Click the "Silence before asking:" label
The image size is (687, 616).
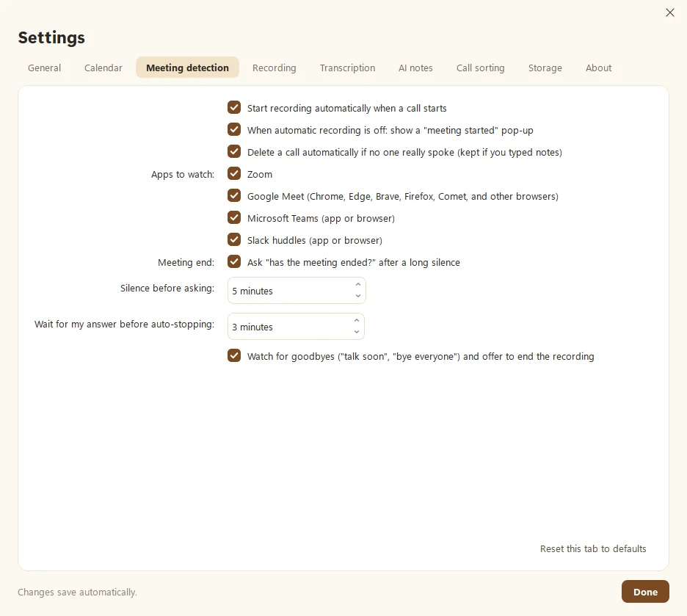(x=167, y=289)
